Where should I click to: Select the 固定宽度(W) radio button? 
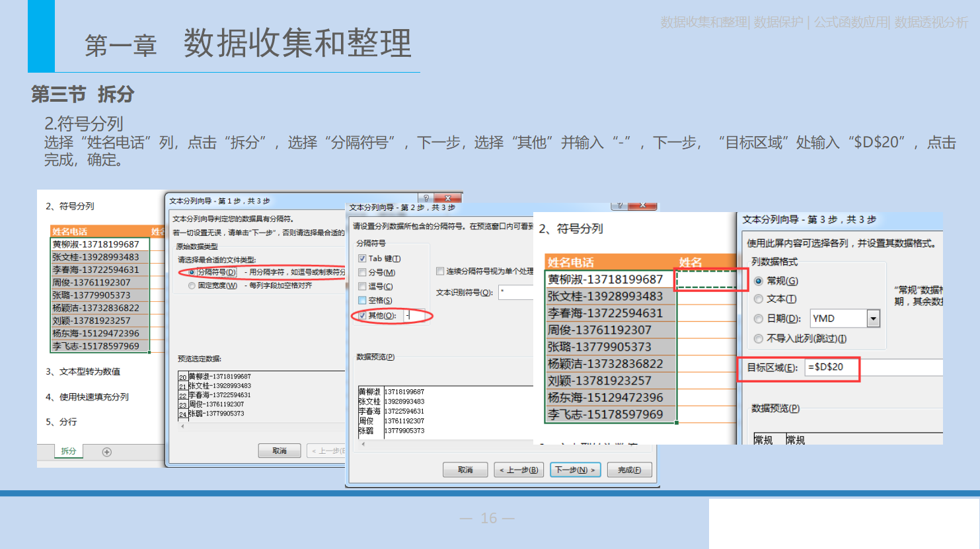click(192, 285)
